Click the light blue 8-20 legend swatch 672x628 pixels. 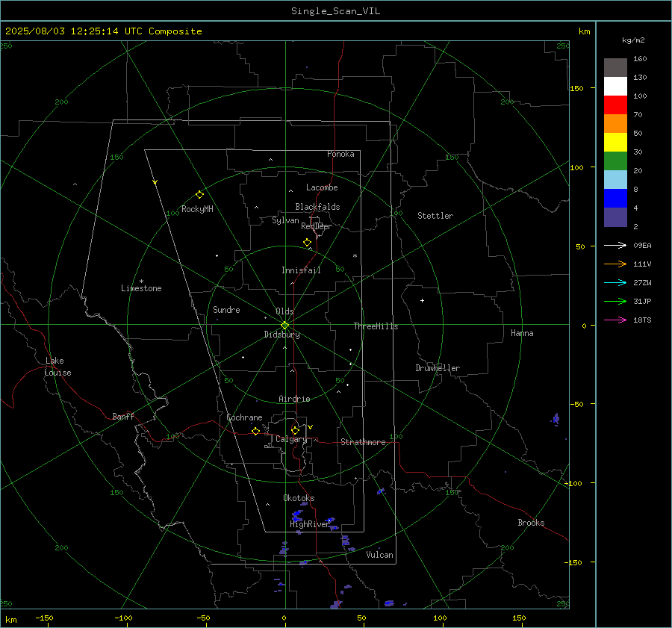615,180
